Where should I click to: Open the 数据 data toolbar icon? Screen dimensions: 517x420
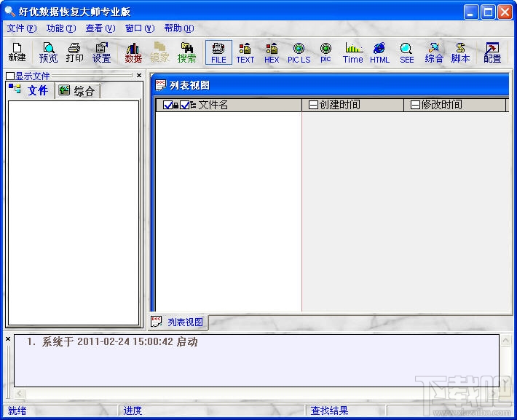pyautogui.click(x=133, y=52)
